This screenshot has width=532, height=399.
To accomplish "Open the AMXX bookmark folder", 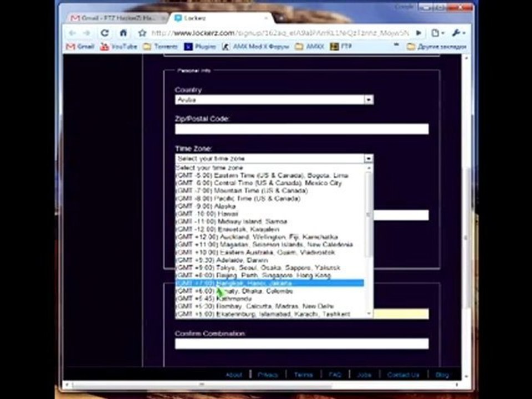I will [309, 47].
